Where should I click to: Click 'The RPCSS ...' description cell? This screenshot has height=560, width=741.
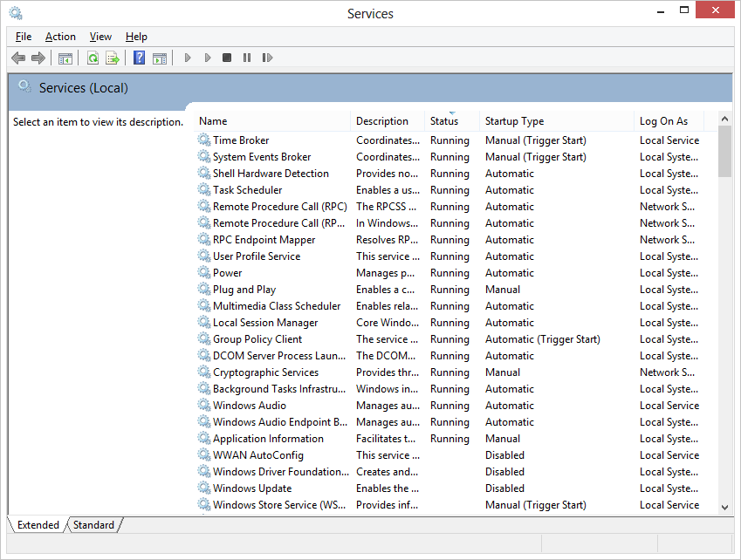[386, 207]
